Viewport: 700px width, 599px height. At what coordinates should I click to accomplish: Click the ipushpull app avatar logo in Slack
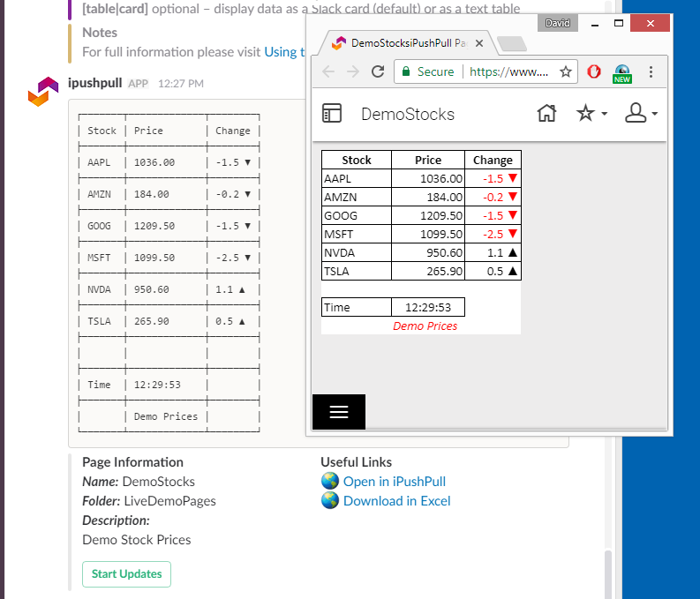coord(43,92)
